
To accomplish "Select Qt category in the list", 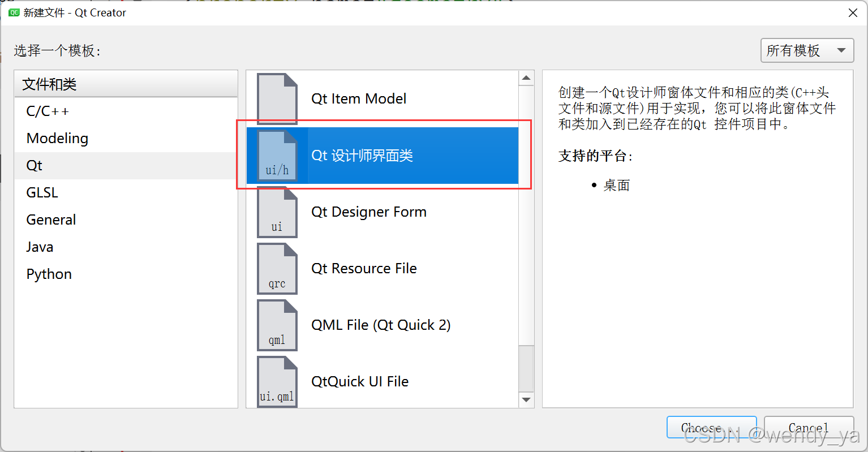I will coord(126,165).
